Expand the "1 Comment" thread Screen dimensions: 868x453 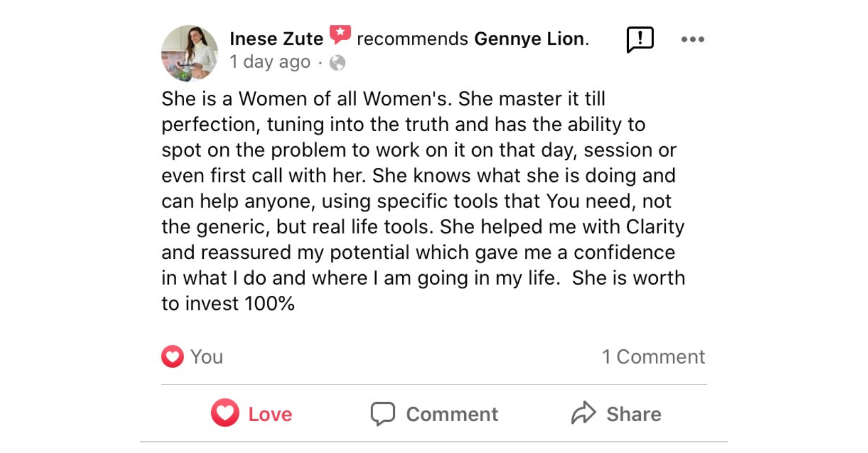tap(653, 357)
